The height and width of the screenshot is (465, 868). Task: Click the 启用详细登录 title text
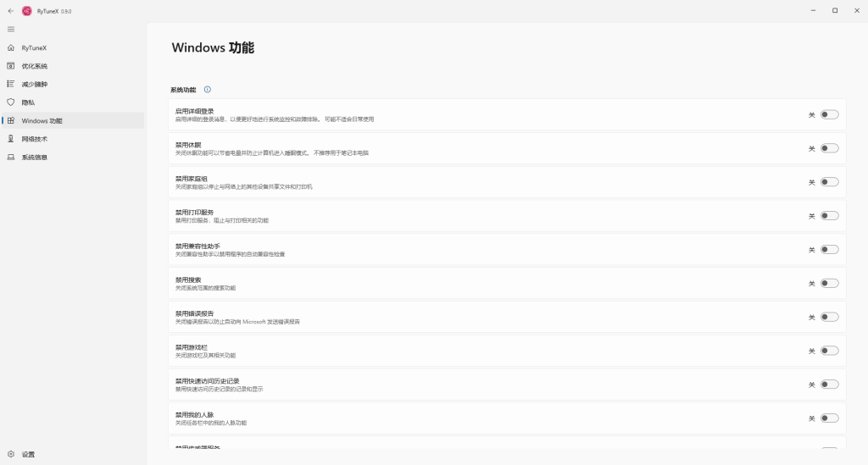[194, 111]
